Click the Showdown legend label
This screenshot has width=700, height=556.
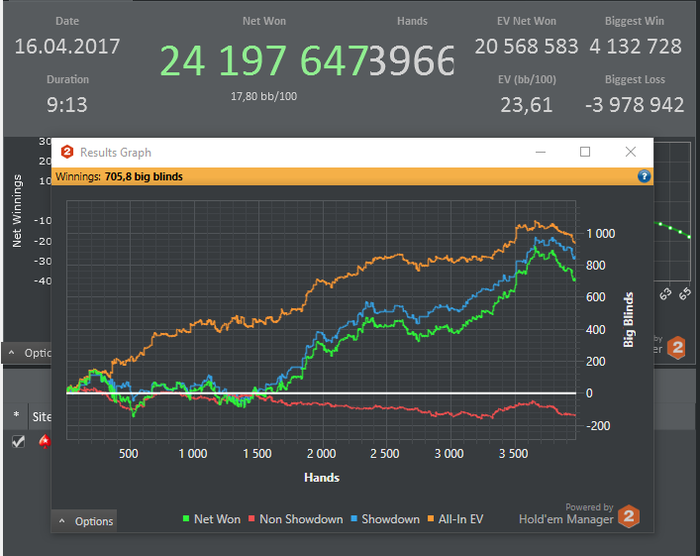tap(391, 519)
